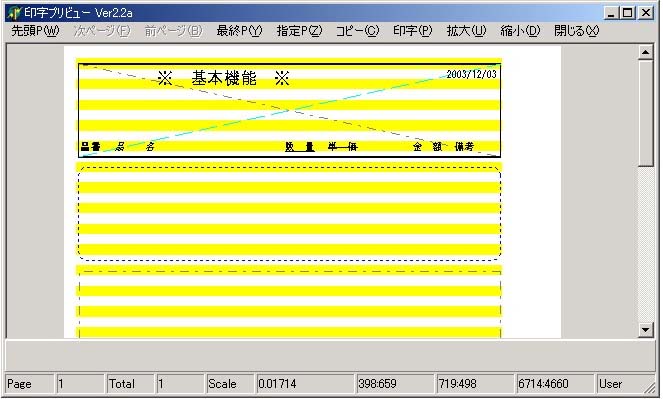Open the 指定P(Z) page selection

point(299,31)
